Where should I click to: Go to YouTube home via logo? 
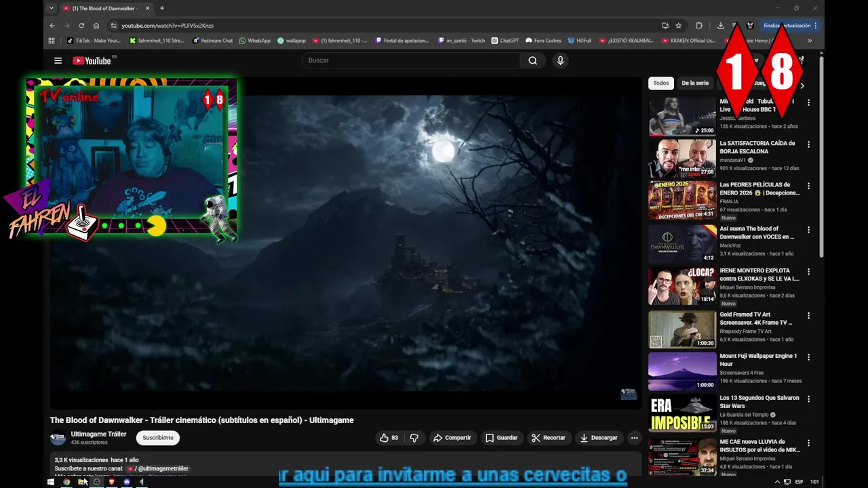(92, 60)
